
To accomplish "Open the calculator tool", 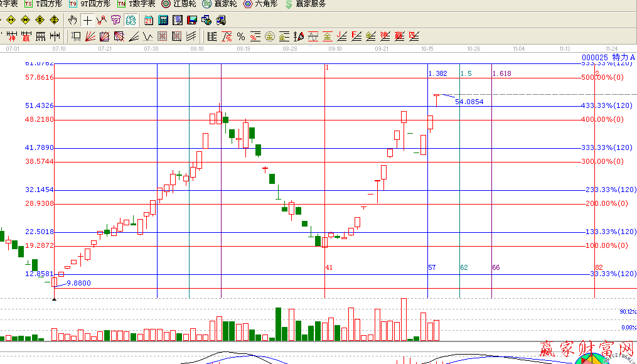I will (163, 21).
